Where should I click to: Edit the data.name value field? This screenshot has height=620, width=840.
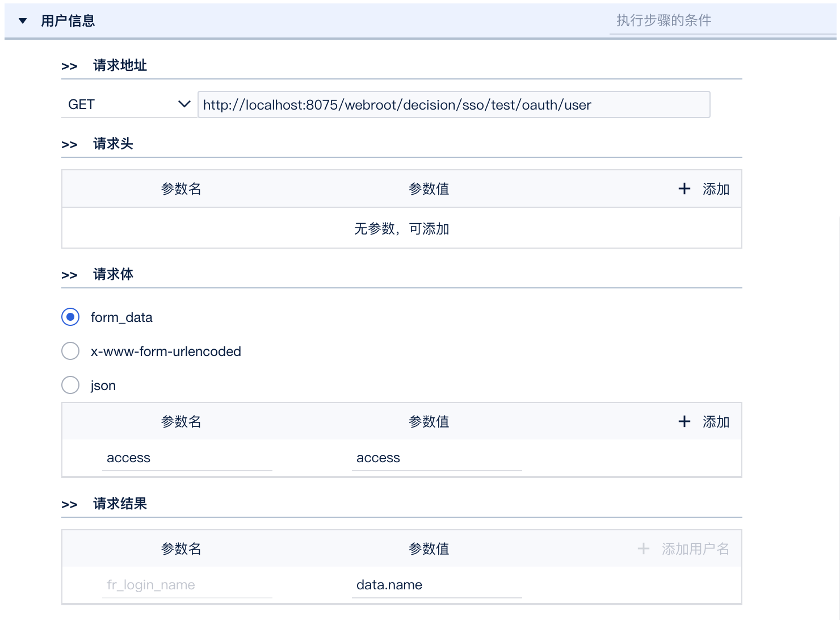tap(436, 585)
